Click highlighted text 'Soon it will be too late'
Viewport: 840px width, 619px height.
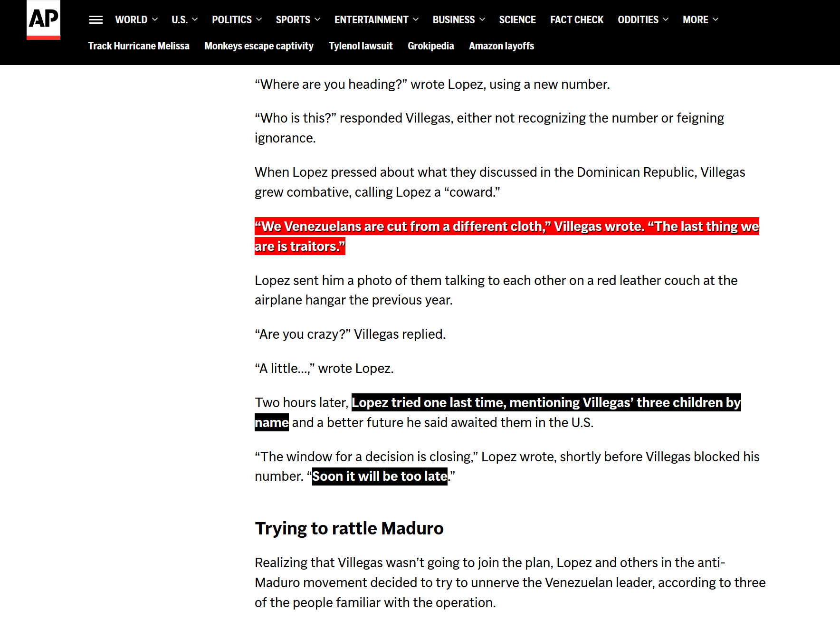(x=380, y=476)
